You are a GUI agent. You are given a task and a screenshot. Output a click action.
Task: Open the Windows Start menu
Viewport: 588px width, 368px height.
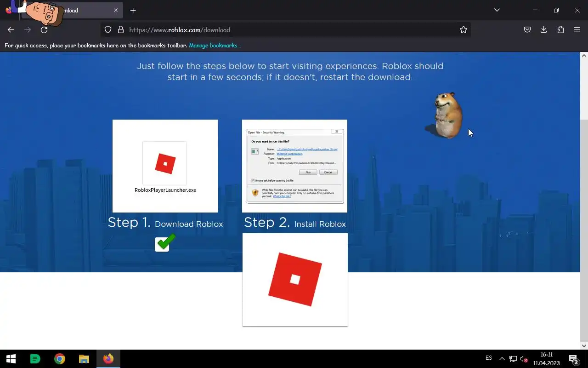point(11,359)
